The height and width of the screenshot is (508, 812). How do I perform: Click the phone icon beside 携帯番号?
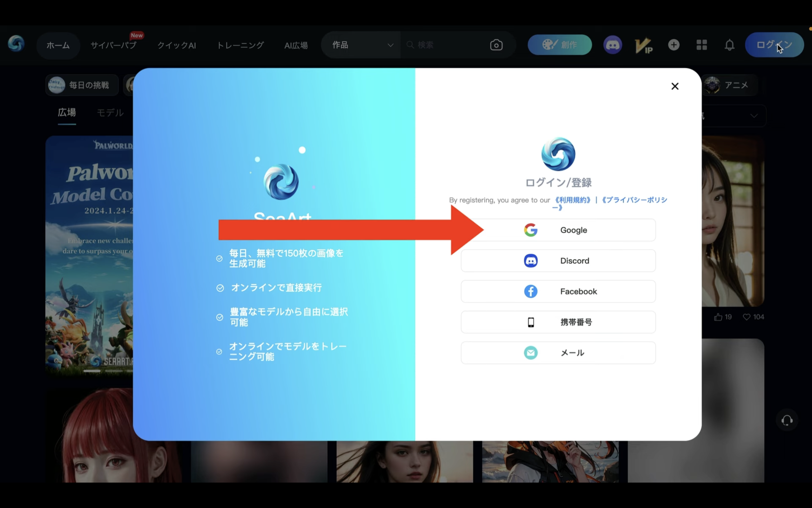(531, 322)
